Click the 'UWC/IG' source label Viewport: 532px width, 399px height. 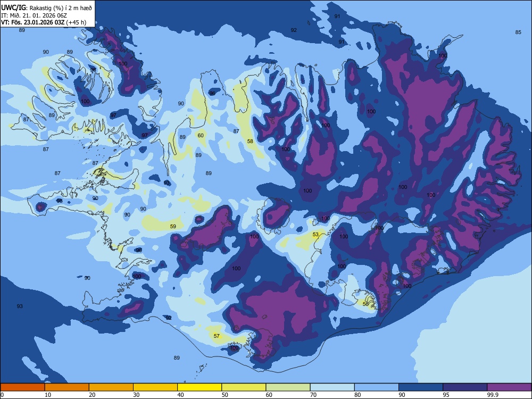tap(13, 8)
